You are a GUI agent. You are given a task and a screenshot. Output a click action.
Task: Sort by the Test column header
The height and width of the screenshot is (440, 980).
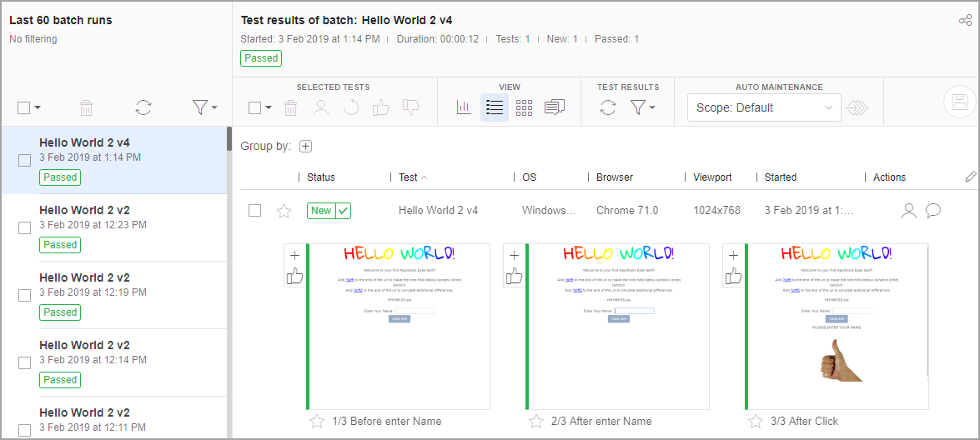[x=408, y=177]
